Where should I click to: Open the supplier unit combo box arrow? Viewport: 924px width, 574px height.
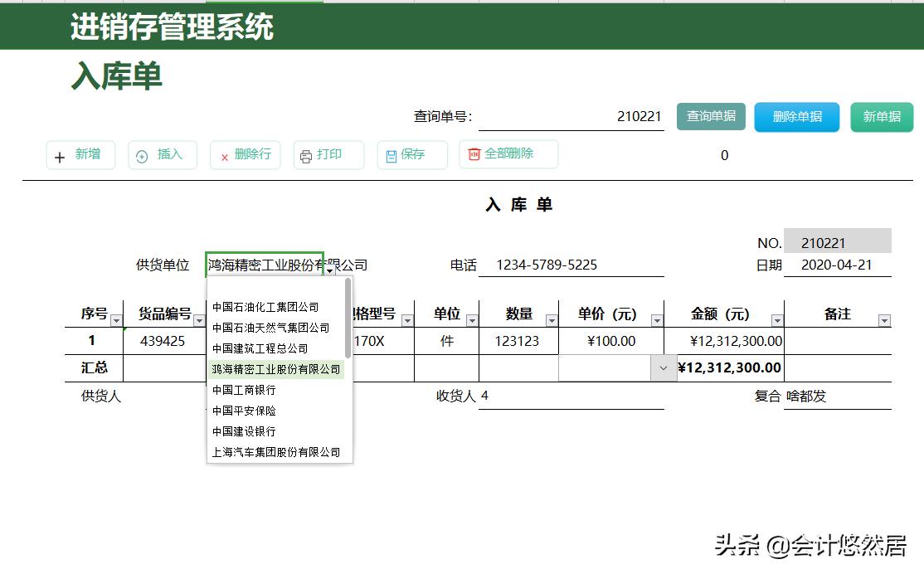pos(330,270)
